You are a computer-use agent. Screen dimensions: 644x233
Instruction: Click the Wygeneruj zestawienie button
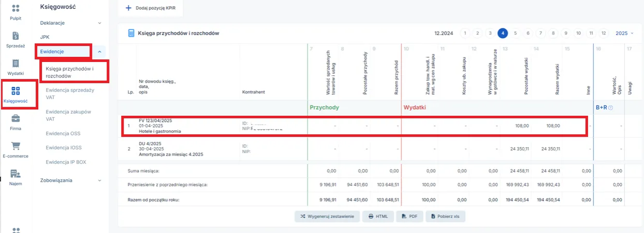[327, 216]
